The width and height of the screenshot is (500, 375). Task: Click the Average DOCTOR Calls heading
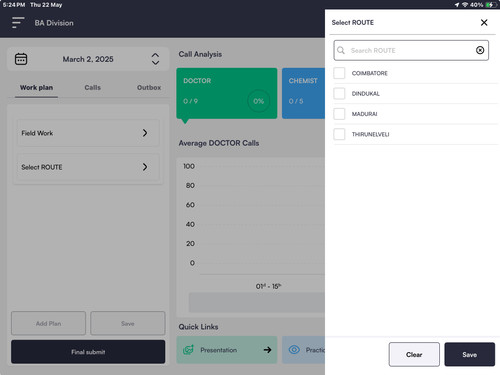[219, 143]
